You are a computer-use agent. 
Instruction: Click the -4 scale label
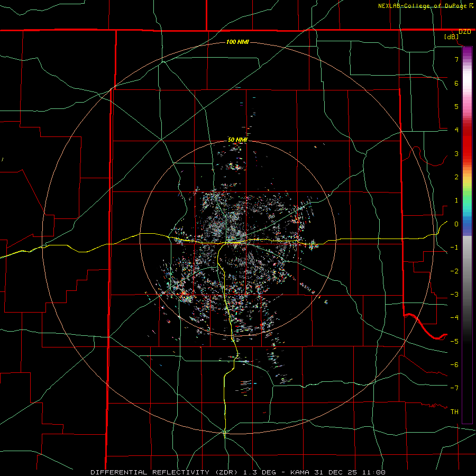[454, 318]
